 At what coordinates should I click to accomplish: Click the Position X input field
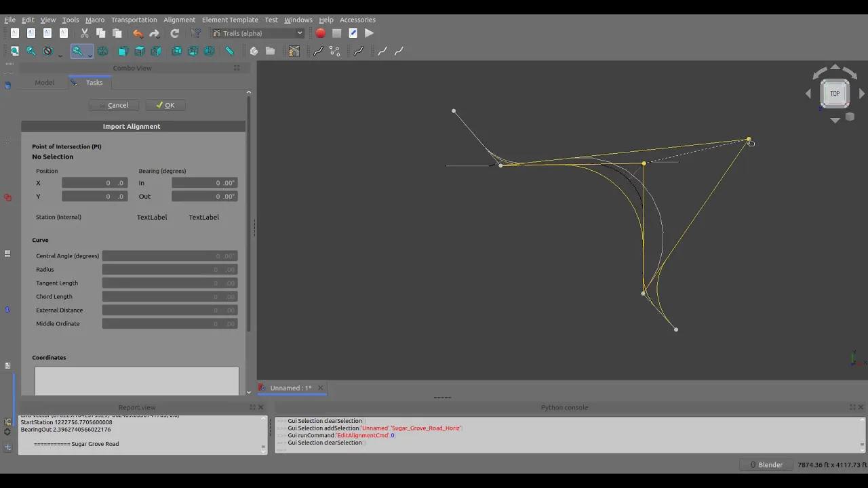tap(94, 183)
